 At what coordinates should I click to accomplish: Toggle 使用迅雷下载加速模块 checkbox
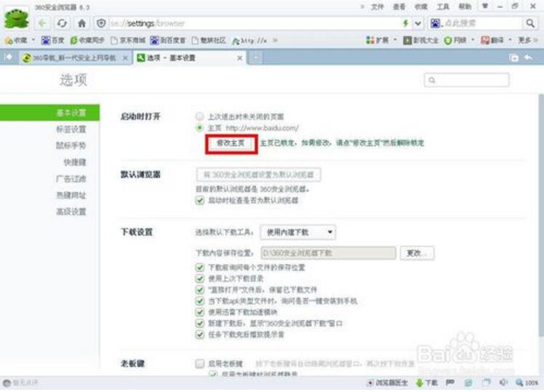tap(199, 312)
